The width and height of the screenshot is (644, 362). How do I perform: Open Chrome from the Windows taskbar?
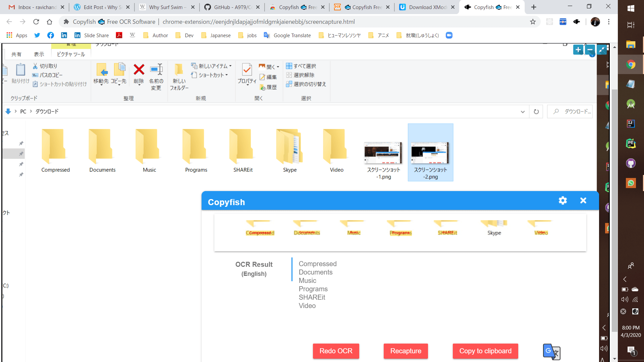point(631,64)
